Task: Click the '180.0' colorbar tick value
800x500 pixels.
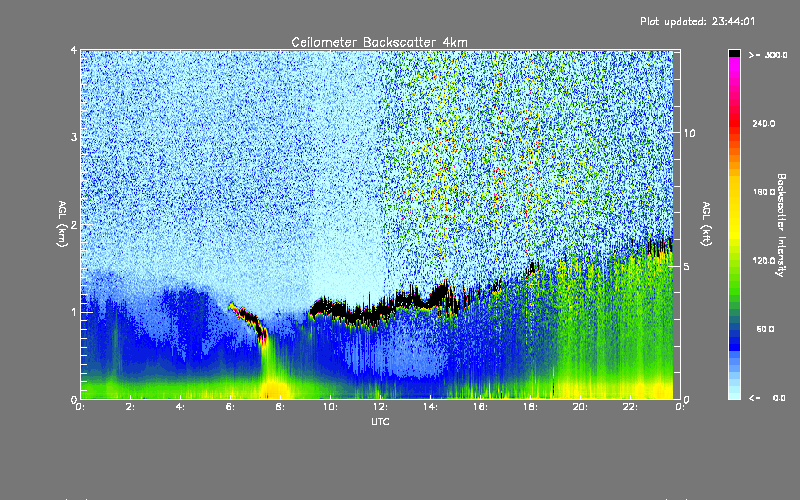Action: pos(764,192)
